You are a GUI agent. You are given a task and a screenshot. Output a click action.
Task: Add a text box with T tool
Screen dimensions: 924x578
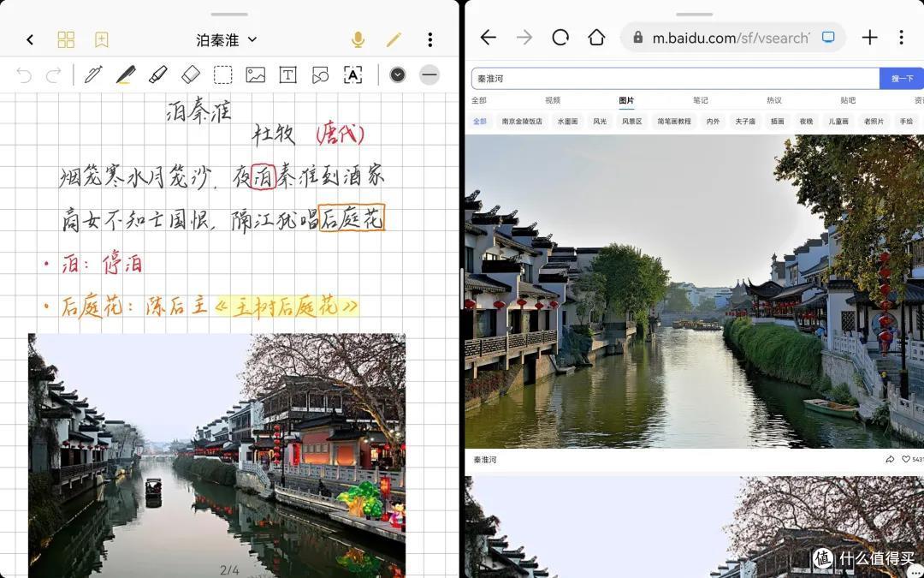[x=287, y=74]
